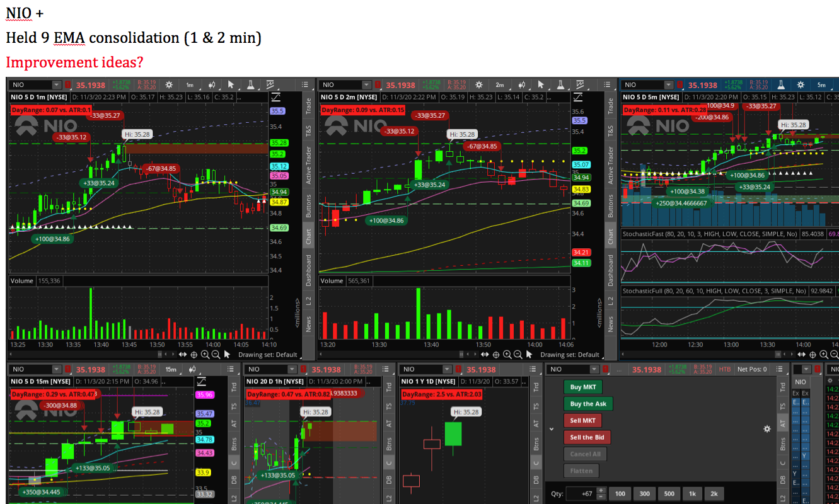Click the zoom in magnifier under the 1m chart
Image resolution: width=839 pixels, height=504 pixels.
[x=205, y=355]
